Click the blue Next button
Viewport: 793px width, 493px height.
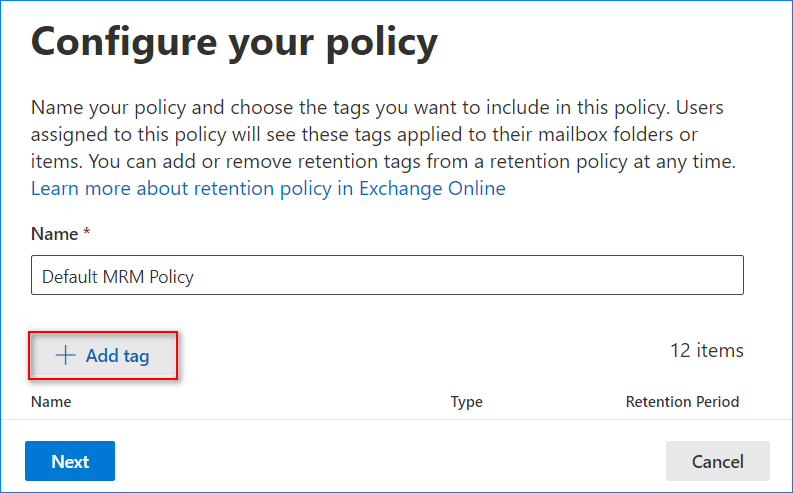(70, 461)
